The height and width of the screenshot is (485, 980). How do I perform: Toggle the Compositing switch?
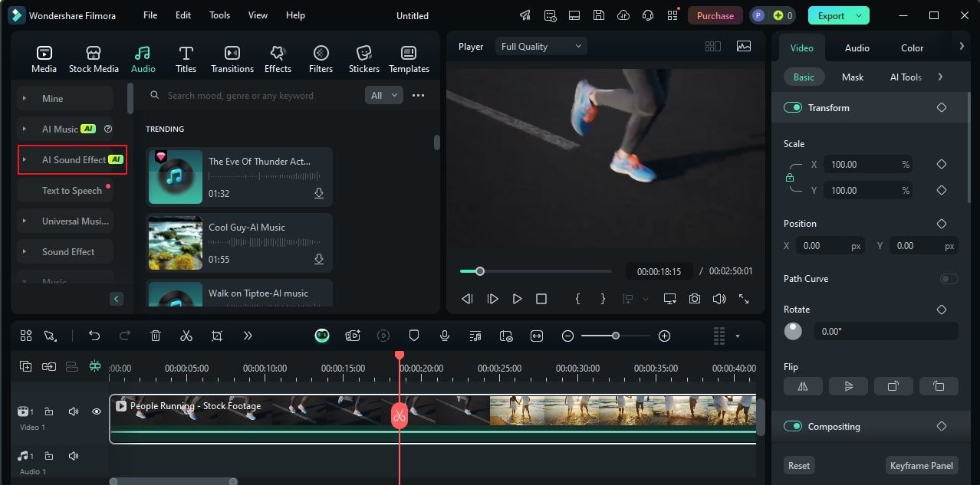[792, 426]
